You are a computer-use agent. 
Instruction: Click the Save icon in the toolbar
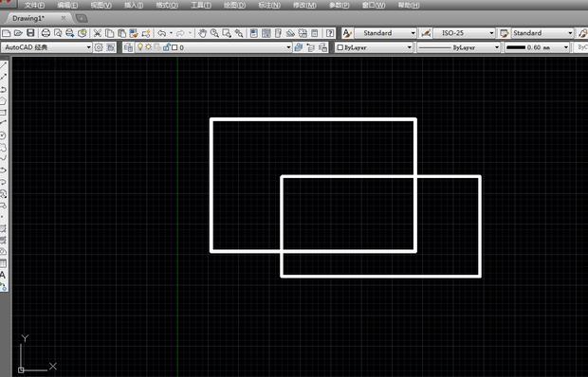pyautogui.click(x=30, y=33)
